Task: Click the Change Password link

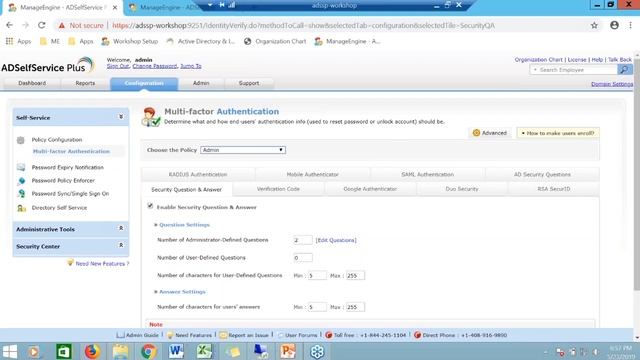Action: [155, 66]
